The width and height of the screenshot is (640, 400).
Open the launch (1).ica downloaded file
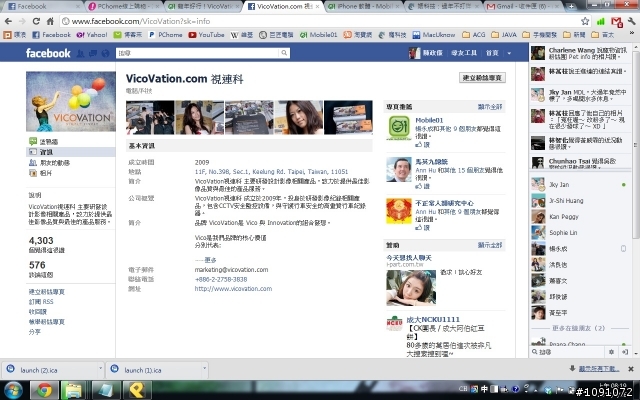point(153,370)
